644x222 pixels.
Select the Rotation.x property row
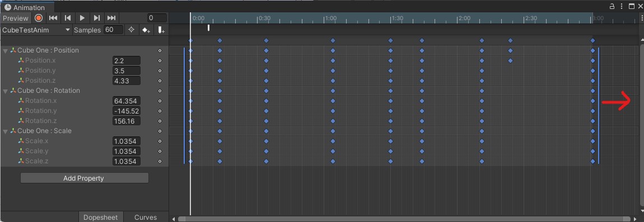[x=84, y=101]
